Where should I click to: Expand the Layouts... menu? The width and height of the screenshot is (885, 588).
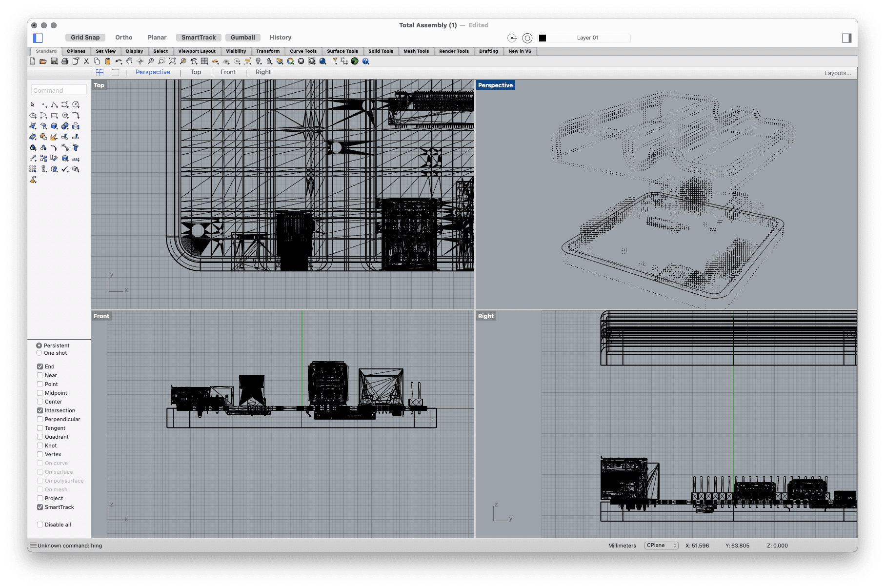coord(837,73)
